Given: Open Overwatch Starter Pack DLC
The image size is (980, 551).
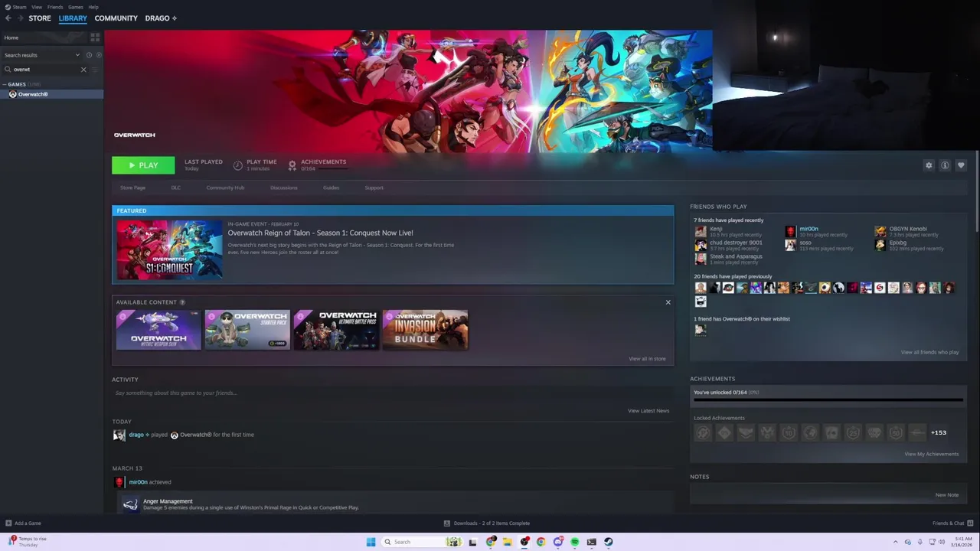Looking at the screenshot, I should pyautogui.click(x=247, y=330).
